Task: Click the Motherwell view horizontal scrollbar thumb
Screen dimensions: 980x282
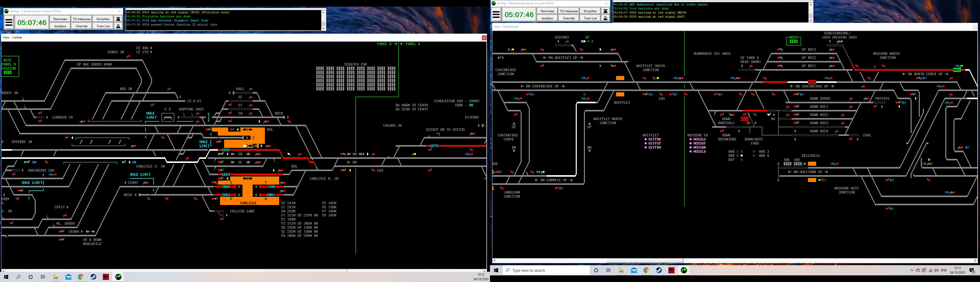Action: click(x=645, y=261)
